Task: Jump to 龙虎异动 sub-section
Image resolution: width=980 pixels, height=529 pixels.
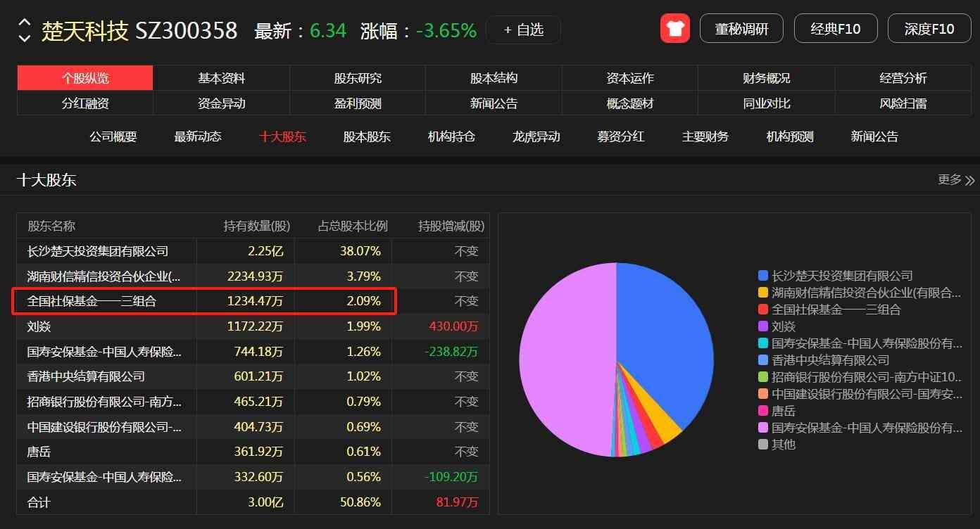Action: tap(536, 136)
